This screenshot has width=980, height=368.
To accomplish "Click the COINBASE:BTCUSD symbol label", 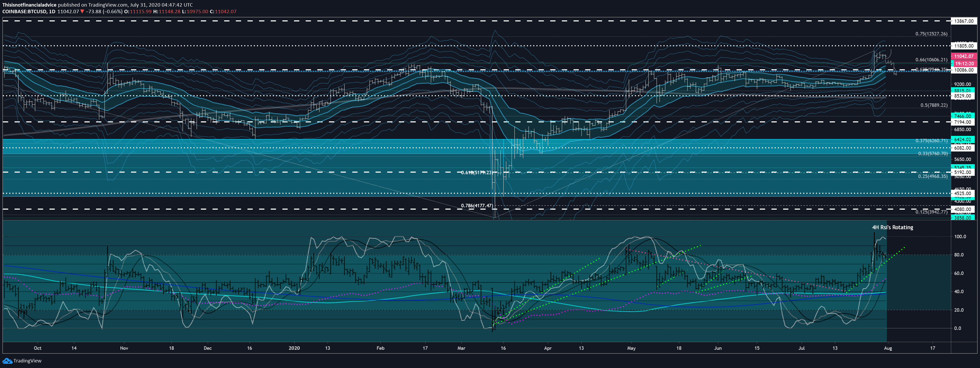I will (24, 11).
